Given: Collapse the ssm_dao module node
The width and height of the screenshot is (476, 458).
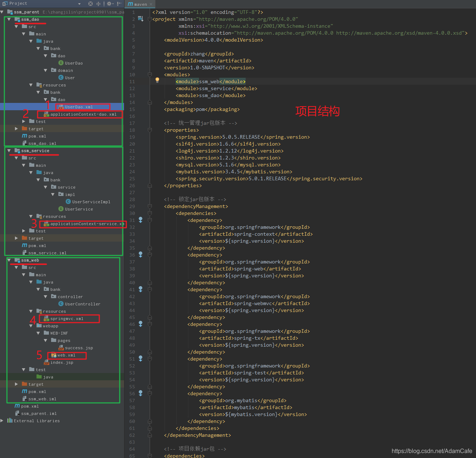Looking at the screenshot, I should (9, 19).
